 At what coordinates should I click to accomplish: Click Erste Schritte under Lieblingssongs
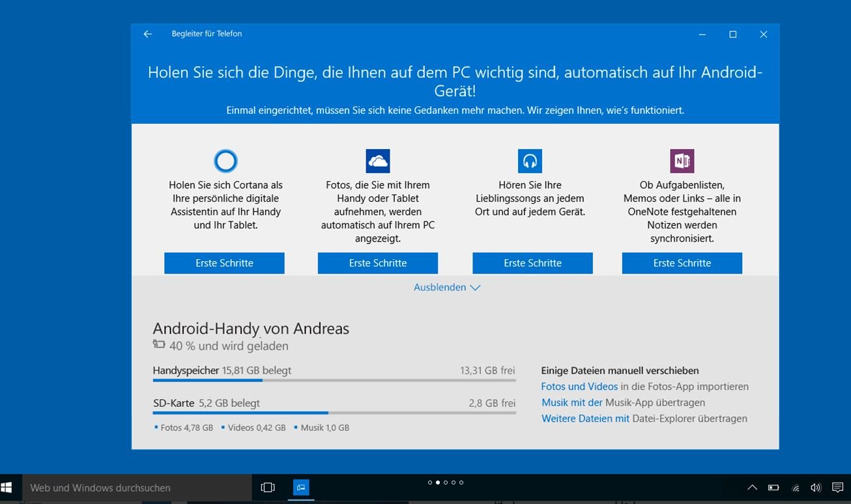coord(532,263)
